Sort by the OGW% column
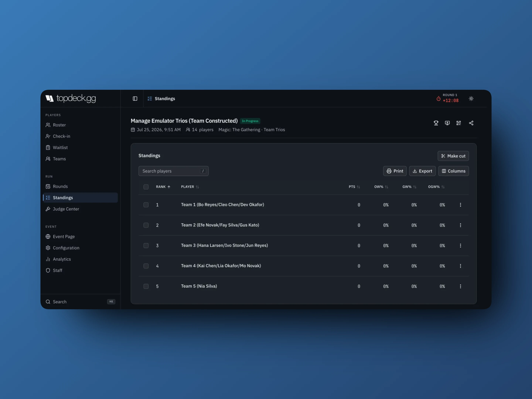532x399 pixels. click(436, 187)
